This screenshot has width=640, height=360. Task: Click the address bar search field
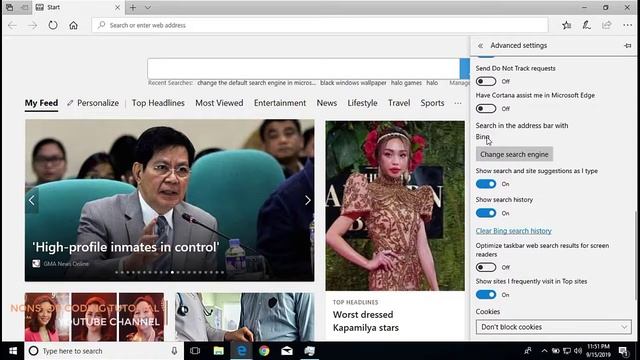pyautogui.click(x=320, y=25)
